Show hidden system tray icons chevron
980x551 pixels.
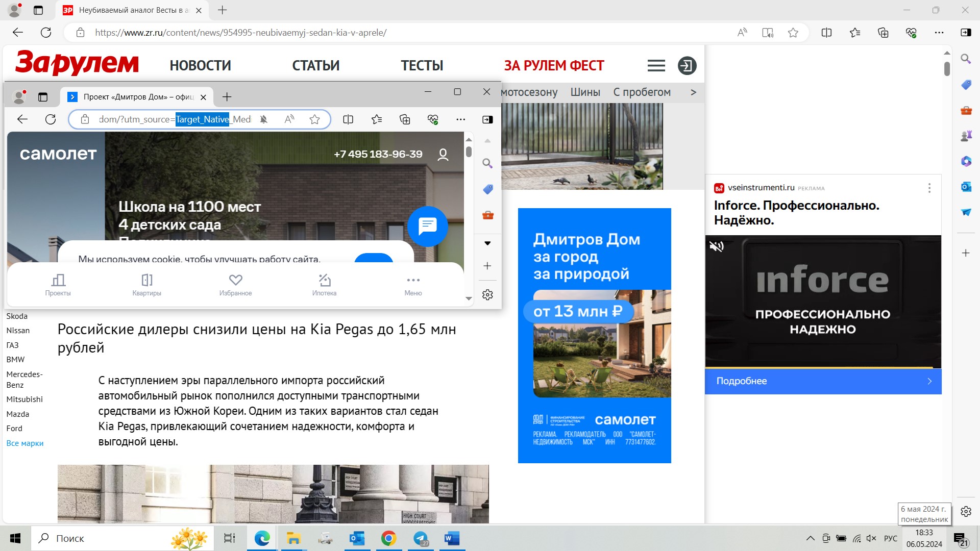(810, 538)
